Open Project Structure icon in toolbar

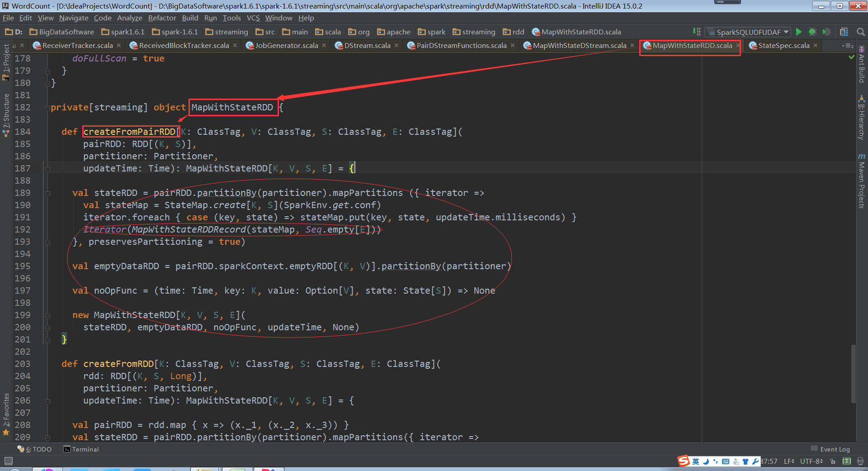point(844,32)
